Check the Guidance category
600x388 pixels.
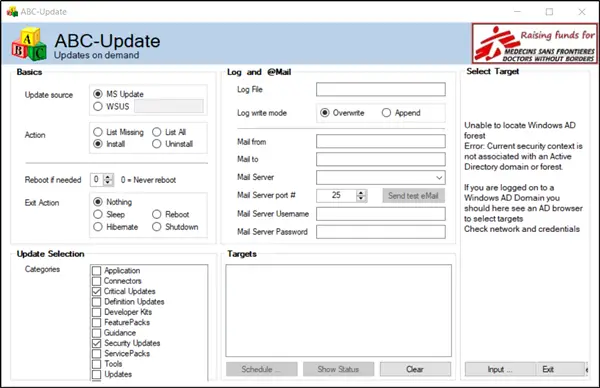tap(96, 333)
